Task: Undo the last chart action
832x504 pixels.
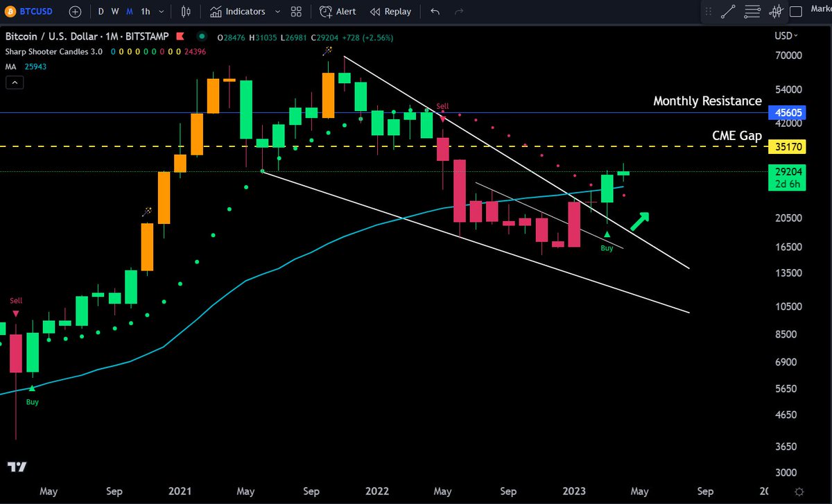Action: point(435,12)
